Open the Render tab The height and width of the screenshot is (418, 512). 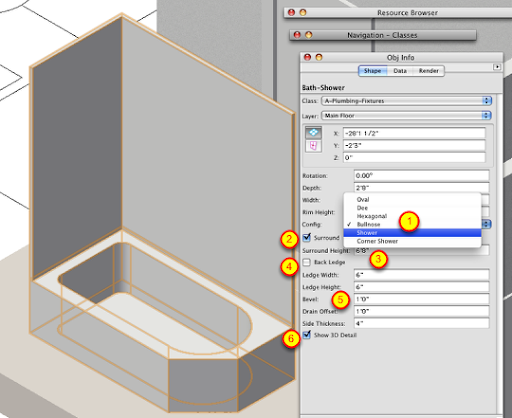point(428,71)
